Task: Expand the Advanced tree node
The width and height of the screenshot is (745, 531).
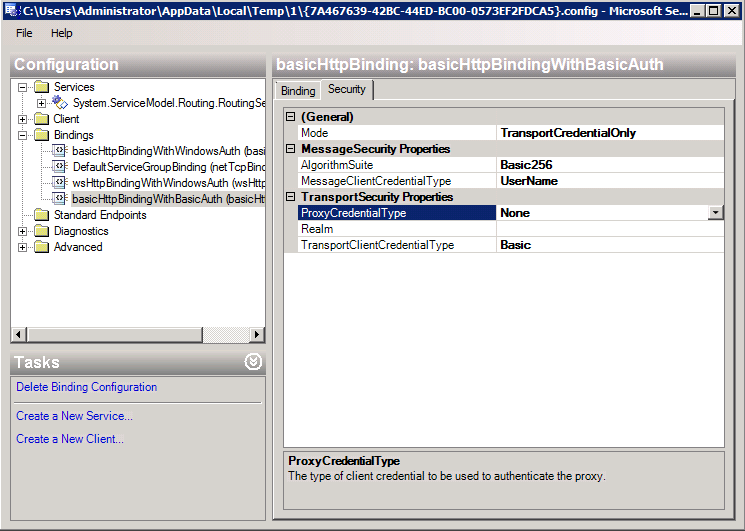Action: [23, 247]
